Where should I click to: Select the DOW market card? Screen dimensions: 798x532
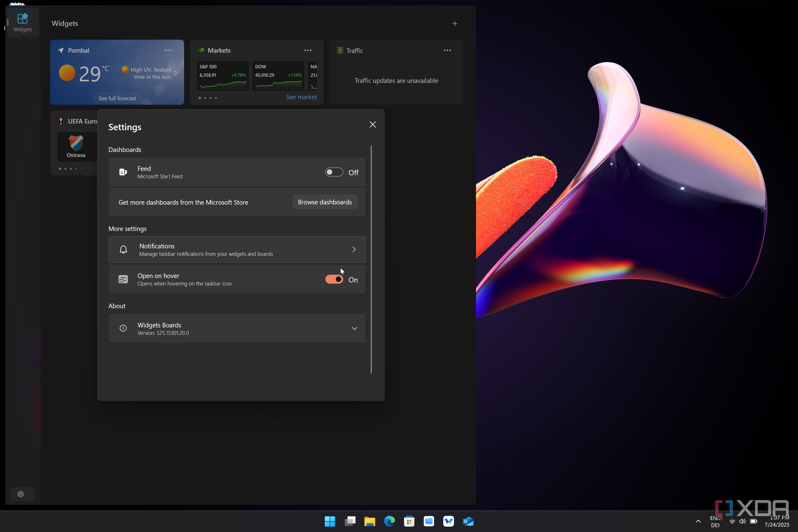(x=278, y=76)
